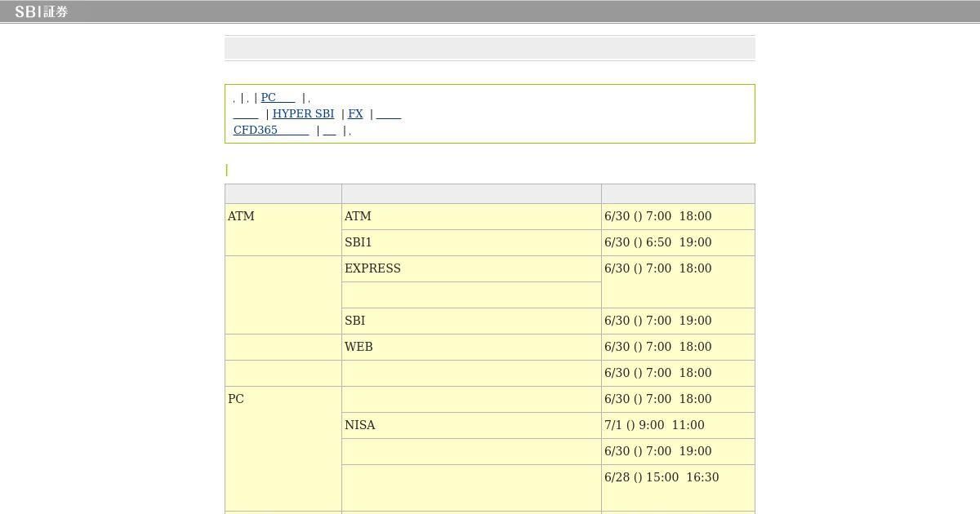Open the HYPER SBI link
The image size is (980, 514).
pos(303,113)
